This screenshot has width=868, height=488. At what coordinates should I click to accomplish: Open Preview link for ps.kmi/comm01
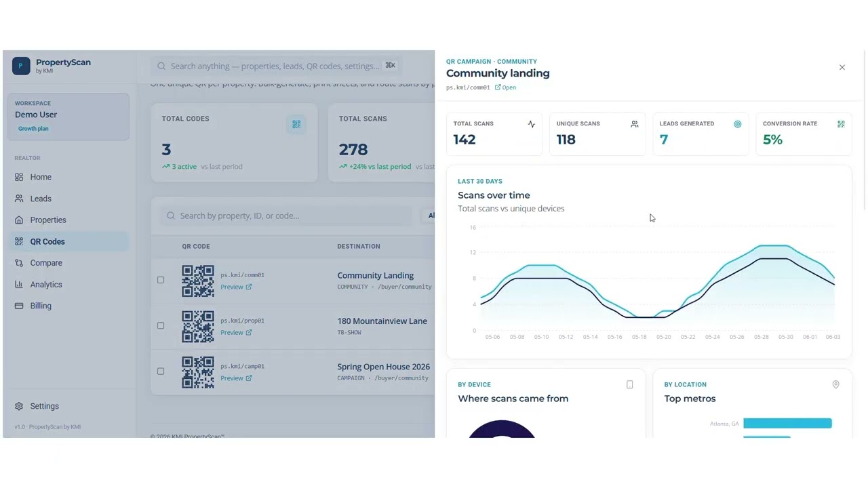(236, 287)
